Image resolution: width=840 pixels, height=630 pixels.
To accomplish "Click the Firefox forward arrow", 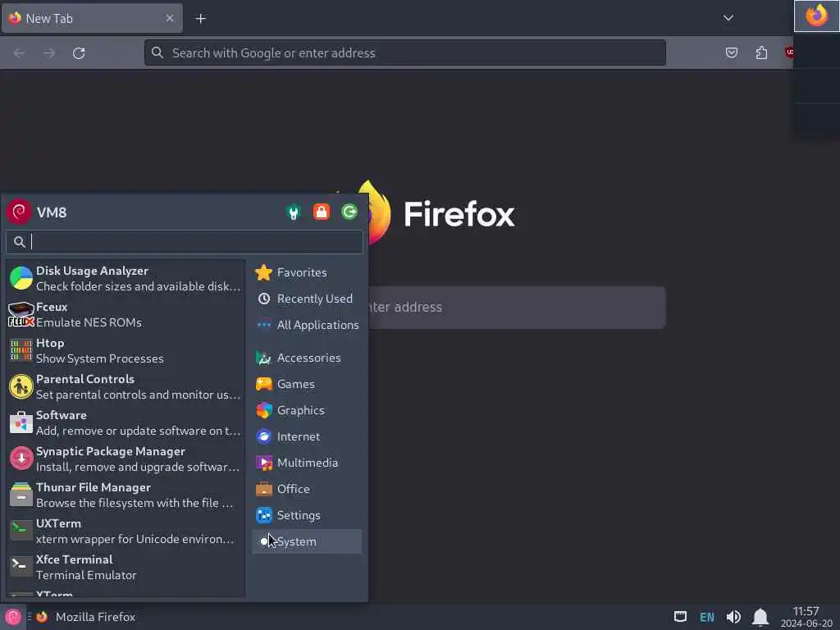I will pos(49,52).
